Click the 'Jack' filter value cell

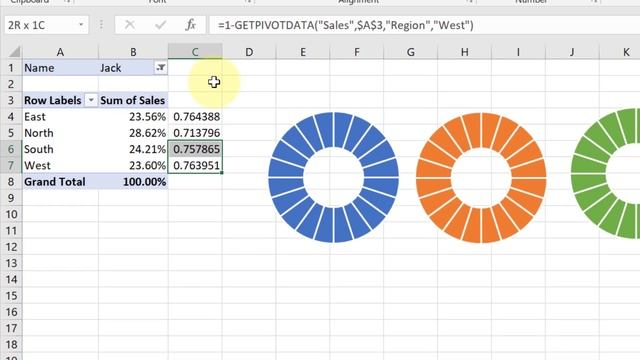click(127, 68)
